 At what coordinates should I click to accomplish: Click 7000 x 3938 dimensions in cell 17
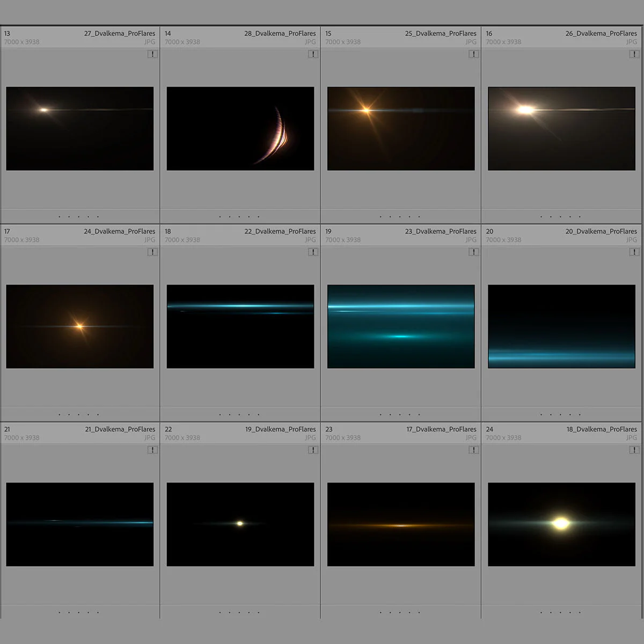pyautogui.click(x=21, y=240)
